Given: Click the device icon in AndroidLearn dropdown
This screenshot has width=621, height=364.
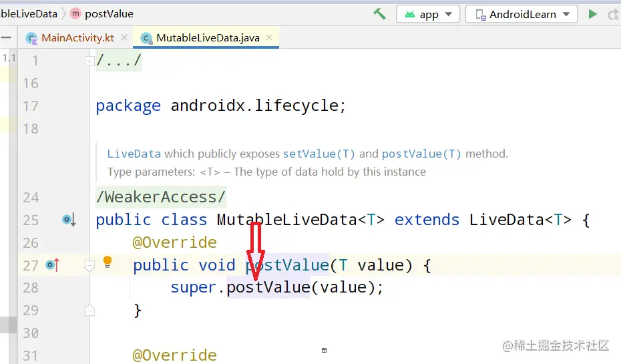Looking at the screenshot, I should pyautogui.click(x=480, y=15).
